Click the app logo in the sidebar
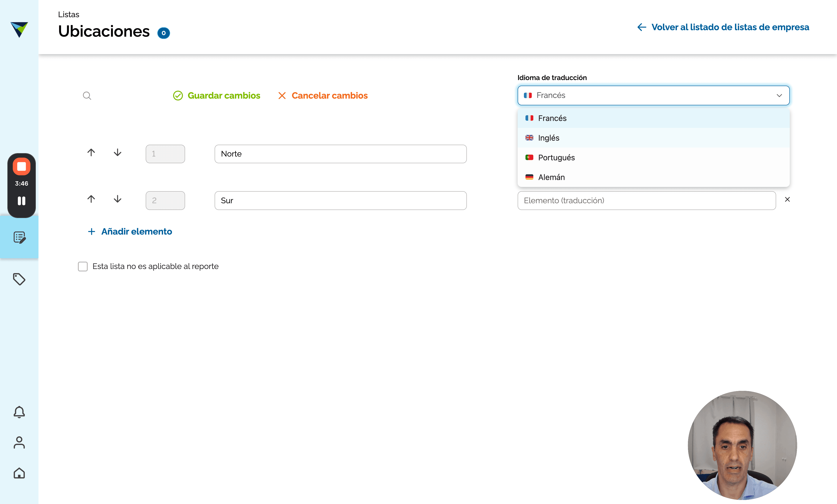This screenshot has height=504, width=837. tap(19, 30)
